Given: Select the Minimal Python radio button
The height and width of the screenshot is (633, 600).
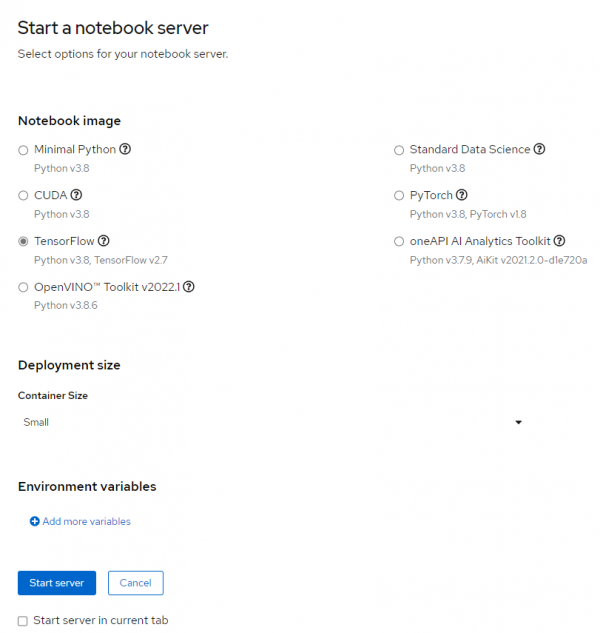Looking at the screenshot, I should (x=24, y=150).
